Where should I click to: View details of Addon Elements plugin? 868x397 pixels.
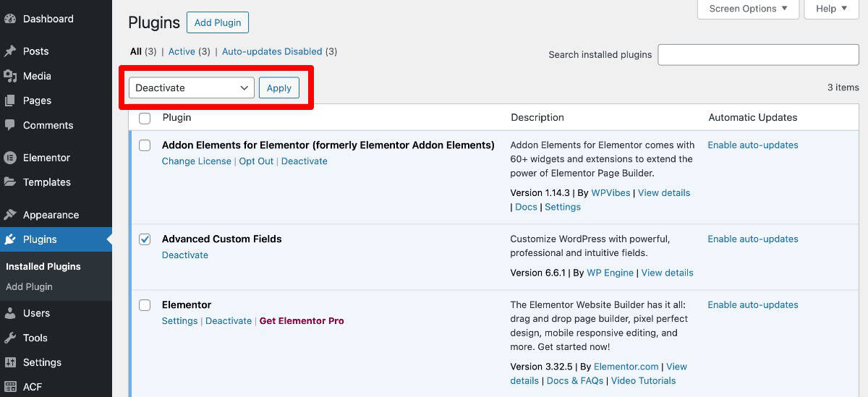pyautogui.click(x=664, y=193)
